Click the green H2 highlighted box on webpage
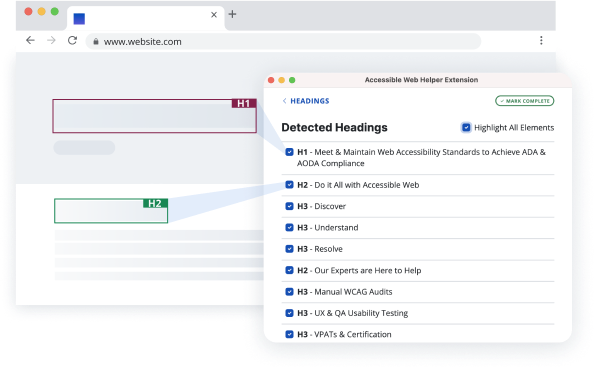Screen dimensions: 597x372 [x=111, y=211]
